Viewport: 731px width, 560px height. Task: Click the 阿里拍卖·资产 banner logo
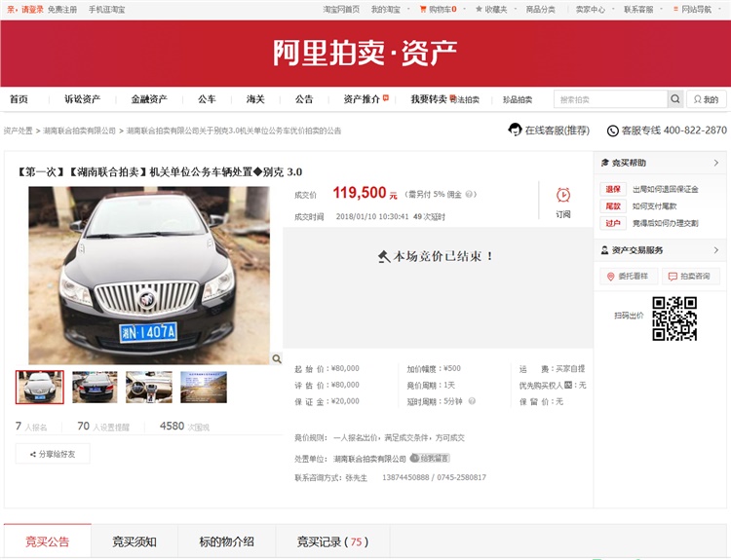pos(365,53)
